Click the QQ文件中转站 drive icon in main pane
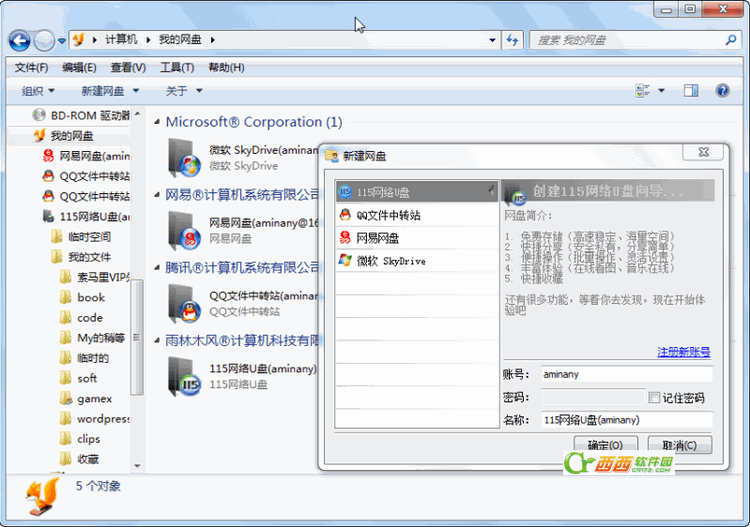 (184, 303)
